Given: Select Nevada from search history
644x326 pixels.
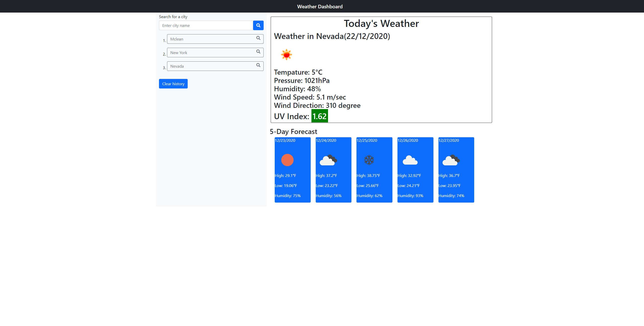Looking at the screenshot, I should coord(211,66).
